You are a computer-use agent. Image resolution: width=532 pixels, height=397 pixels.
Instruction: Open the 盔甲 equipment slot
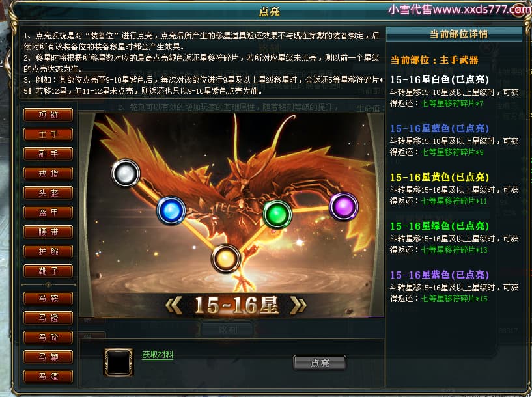(48, 213)
